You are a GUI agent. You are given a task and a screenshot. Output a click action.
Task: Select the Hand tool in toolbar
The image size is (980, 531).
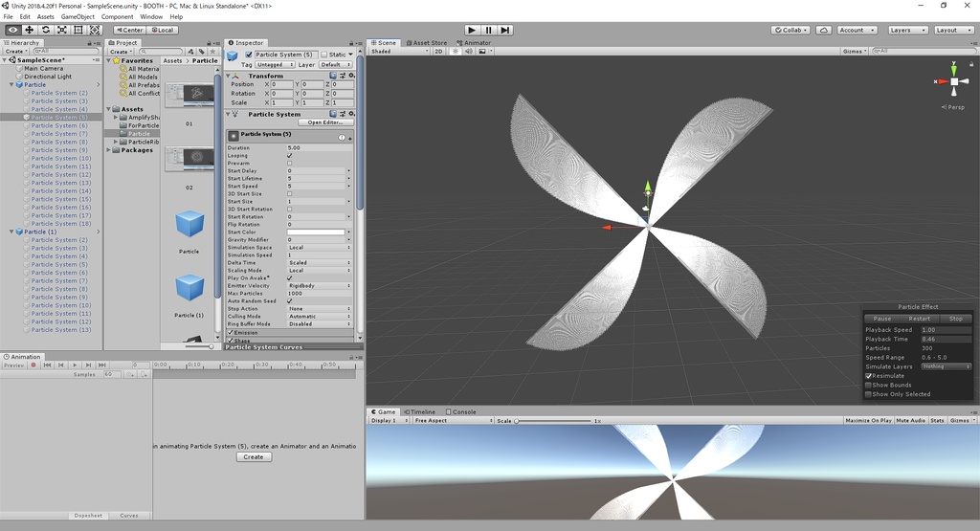[12, 30]
